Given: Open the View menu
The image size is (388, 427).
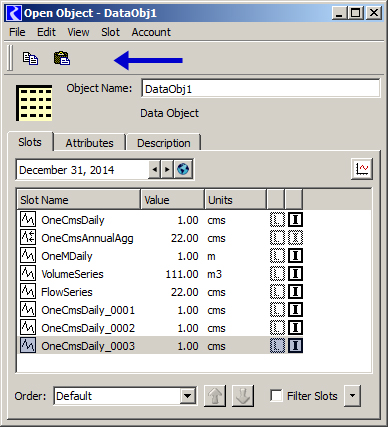Looking at the screenshot, I should point(78,32).
